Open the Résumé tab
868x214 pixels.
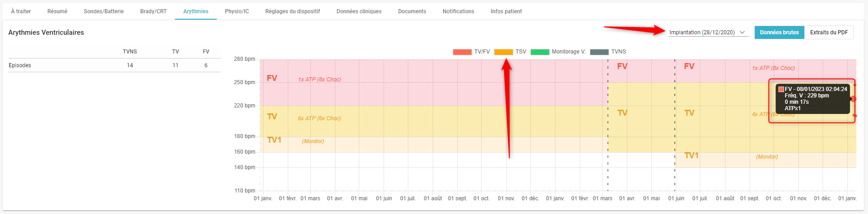coord(57,11)
